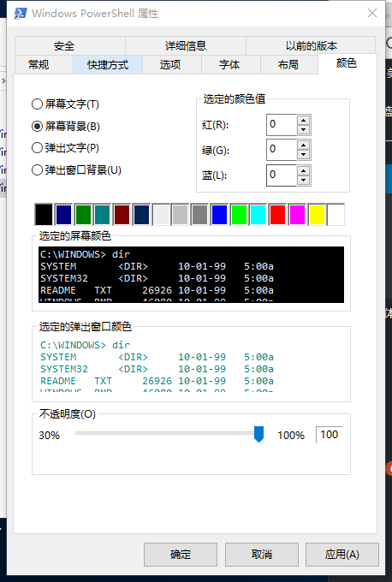Screen dimensions: 392x582
Task: Click the 确定 button
Action: (181, 555)
